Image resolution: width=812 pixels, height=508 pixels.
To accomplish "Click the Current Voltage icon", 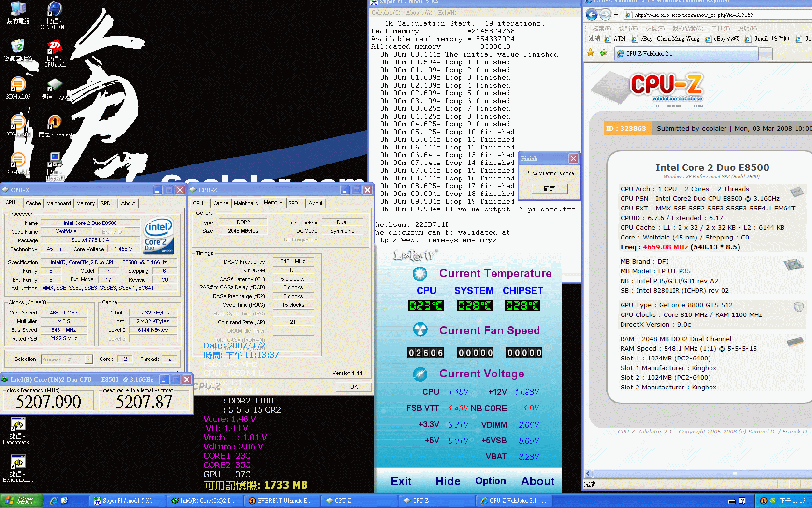I will tap(420, 374).
